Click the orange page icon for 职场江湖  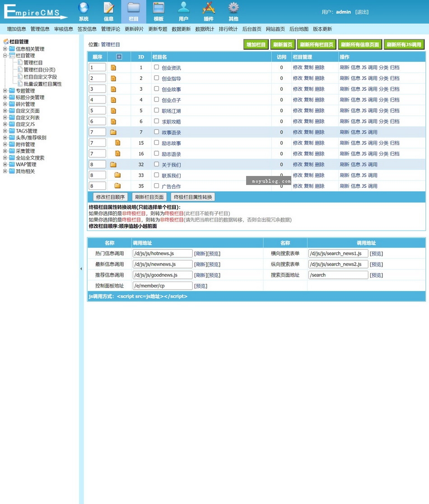coord(113,111)
